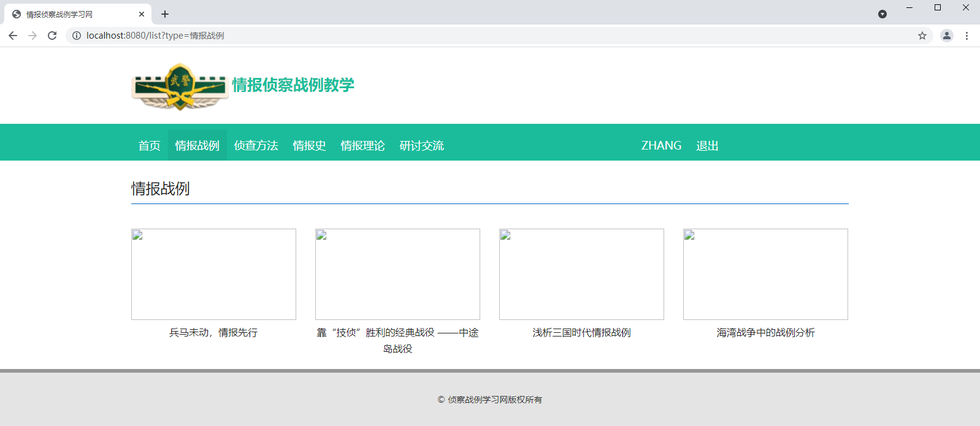This screenshot has width=980, height=426.
Task: Click the dropdown arrow icon near window controls
Action: pyautogui.click(x=882, y=14)
